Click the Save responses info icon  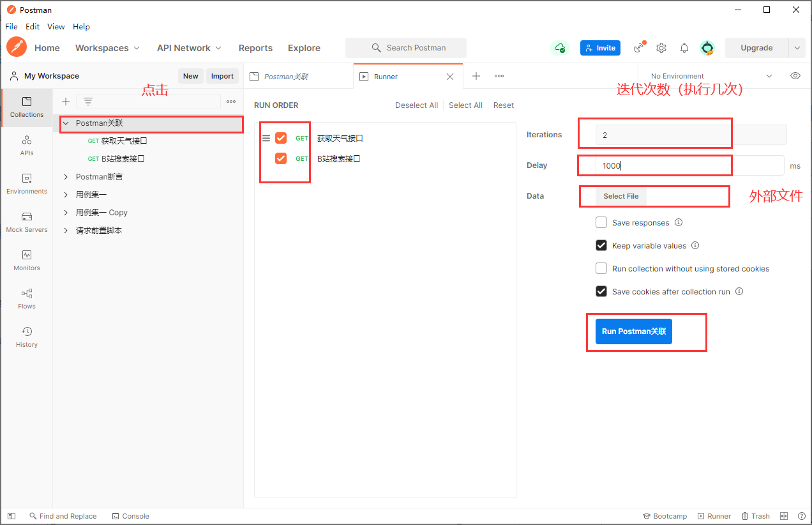(x=679, y=223)
